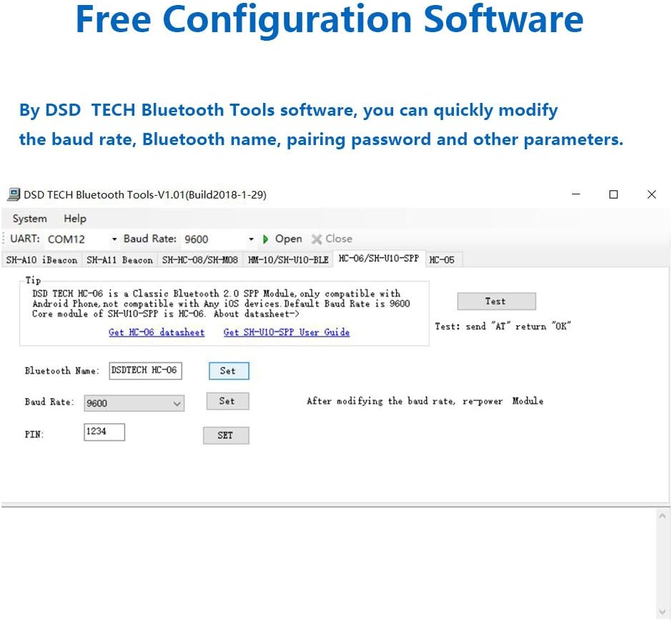Switch to the SH-A10 iBeacon tab

41,260
